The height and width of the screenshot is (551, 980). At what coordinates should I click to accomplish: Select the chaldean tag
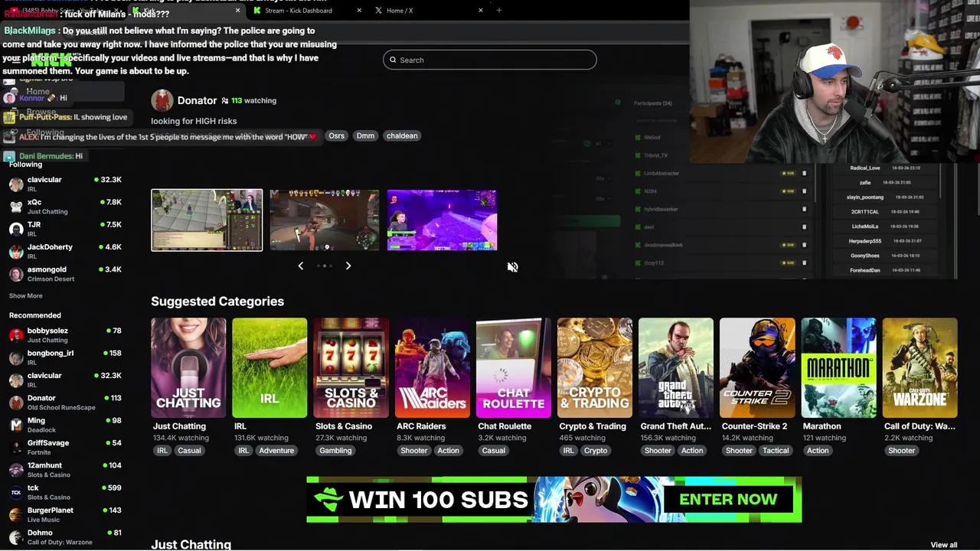click(x=402, y=135)
